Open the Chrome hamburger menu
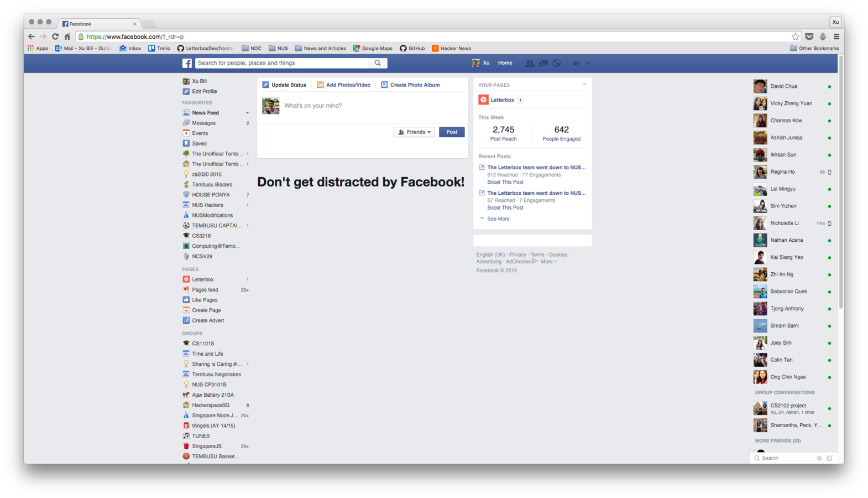This screenshot has height=498, width=868. pyautogui.click(x=836, y=37)
